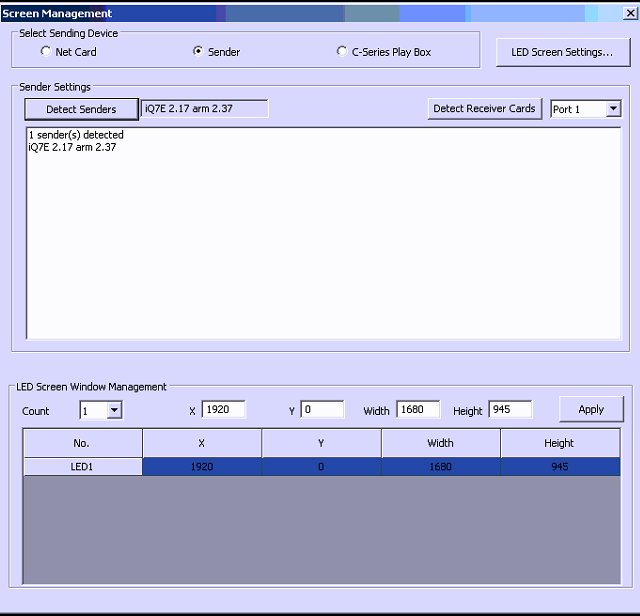Select the Net Card radio button
Image resolution: width=640 pixels, height=616 pixels.
[x=46, y=52]
